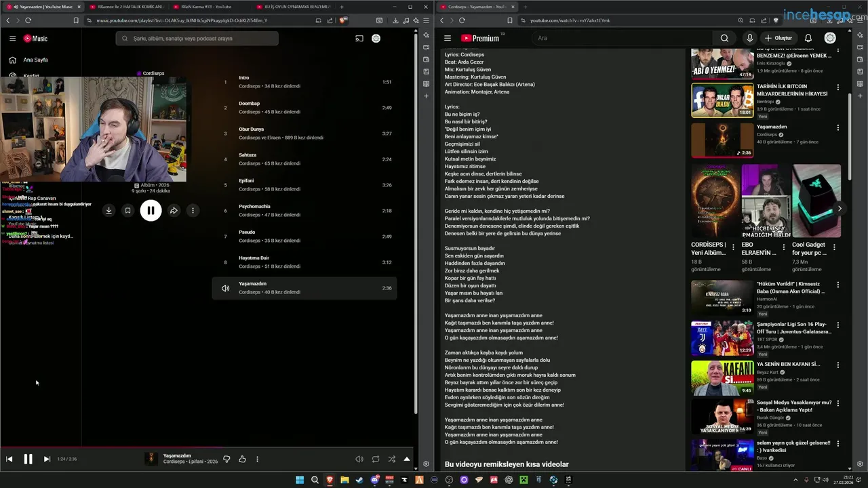Switch to the Cordiseps - Yaşamazdım browser tab
Image resolution: width=868 pixels, height=488 pixels.
477,7
